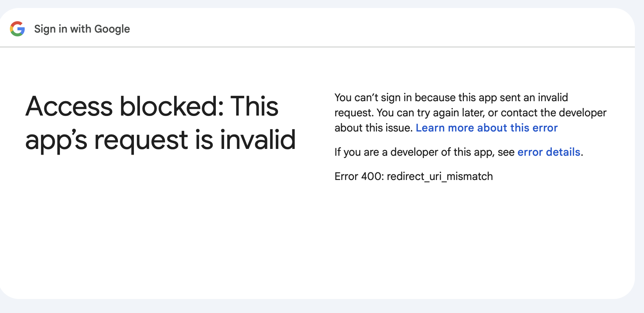Viewport: 644px width, 313px height.
Task: Click the word "Google" in the header
Action: 112,29
